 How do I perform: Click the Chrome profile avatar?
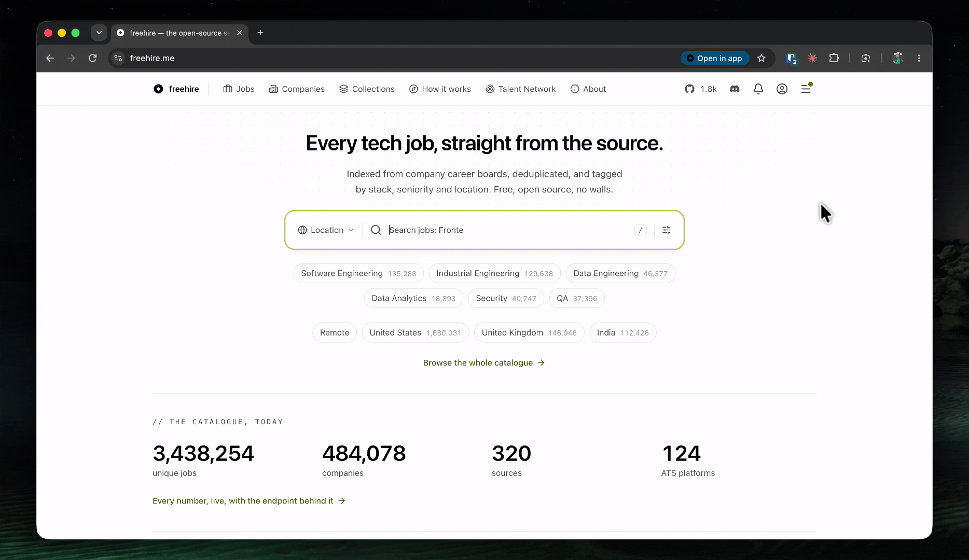coord(898,58)
